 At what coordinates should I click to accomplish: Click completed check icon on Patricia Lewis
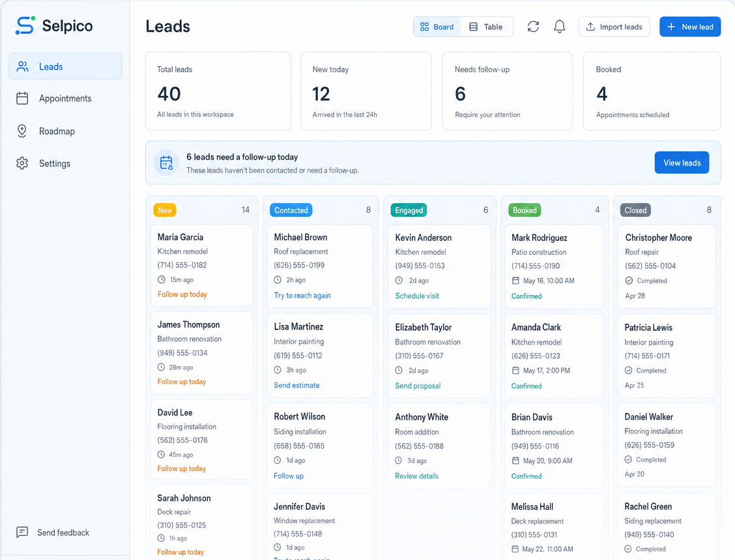pos(628,371)
